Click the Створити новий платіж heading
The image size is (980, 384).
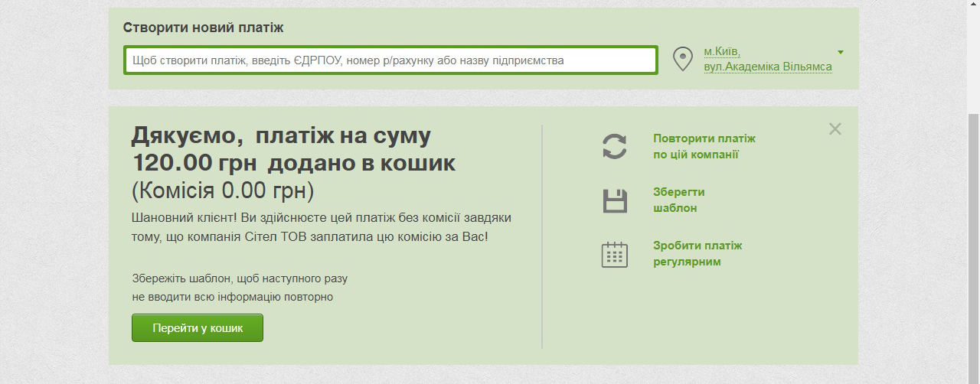[x=204, y=28]
